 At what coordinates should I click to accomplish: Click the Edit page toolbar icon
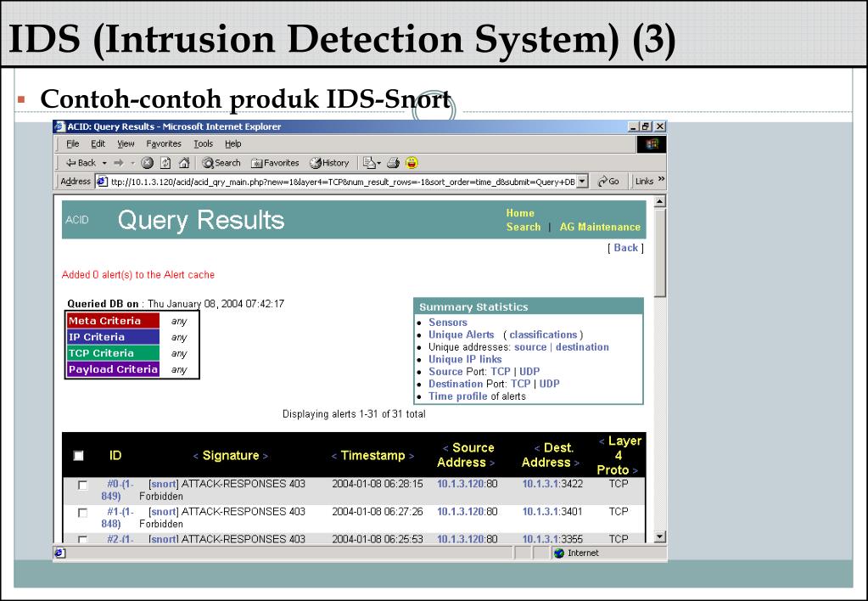tap(369, 163)
